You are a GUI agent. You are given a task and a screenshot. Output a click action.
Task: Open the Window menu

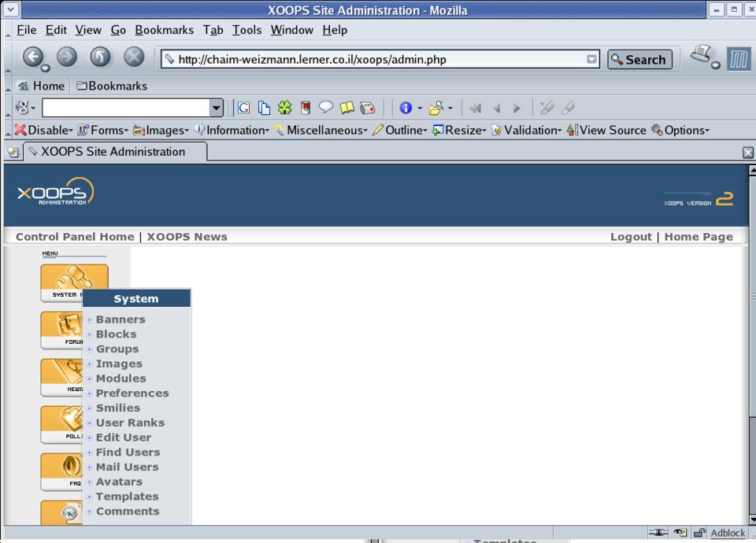click(291, 30)
